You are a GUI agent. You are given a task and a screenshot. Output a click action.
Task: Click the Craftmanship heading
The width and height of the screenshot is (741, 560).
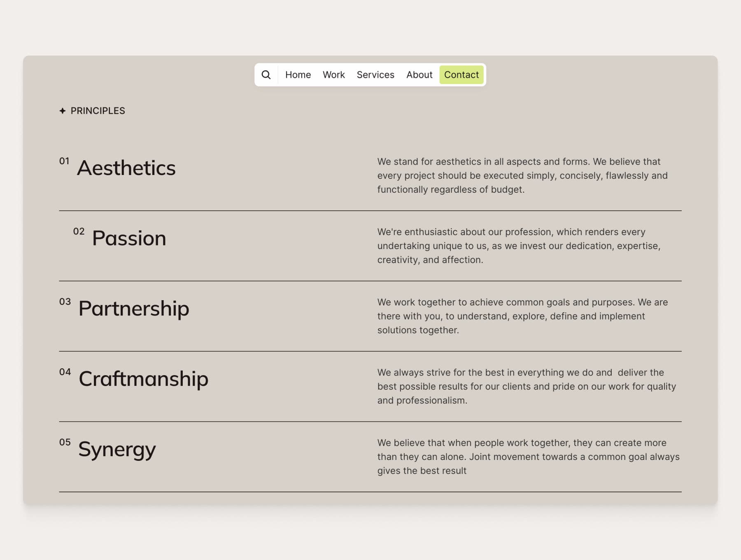point(143,379)
